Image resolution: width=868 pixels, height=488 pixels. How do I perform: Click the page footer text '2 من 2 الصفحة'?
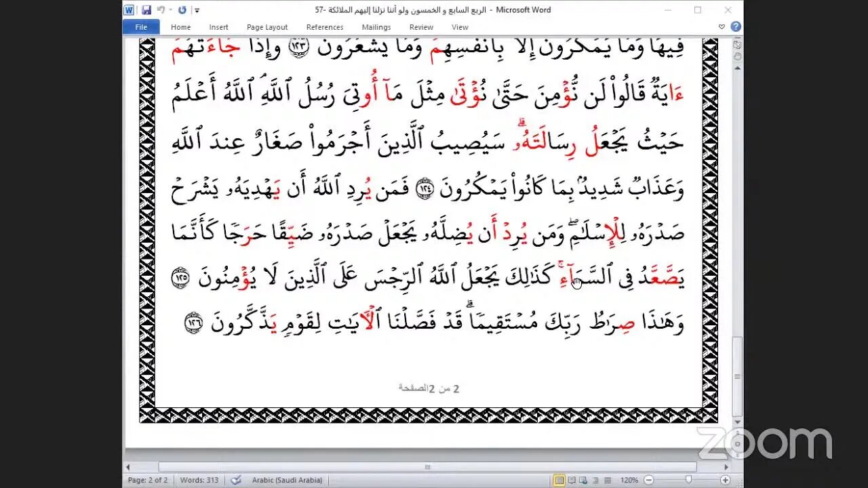[x=429, y=388]
